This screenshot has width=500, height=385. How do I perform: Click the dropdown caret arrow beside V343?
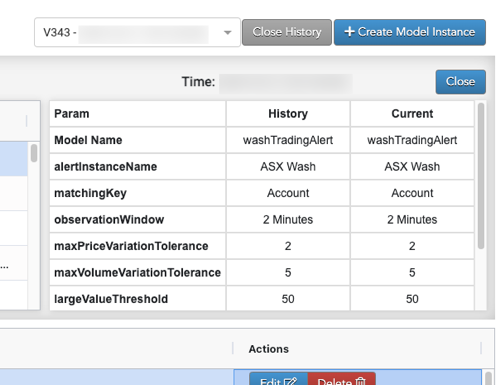coord(227,33)
